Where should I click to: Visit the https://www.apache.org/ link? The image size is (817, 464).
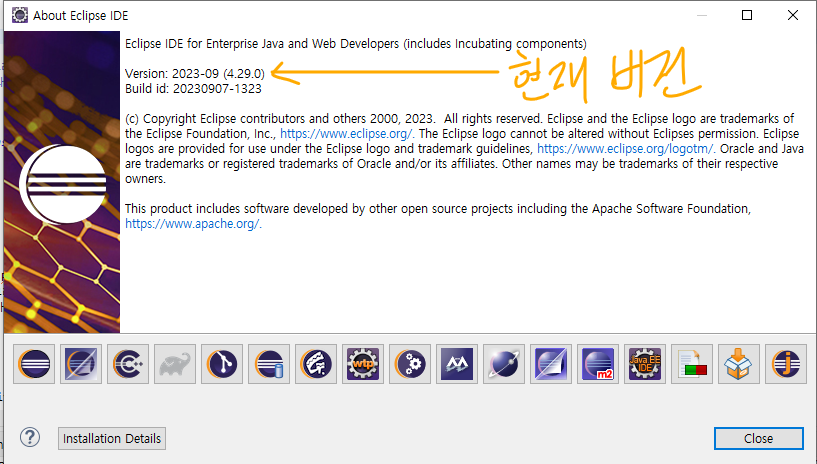pyautogui.click(x=192, y=224)
